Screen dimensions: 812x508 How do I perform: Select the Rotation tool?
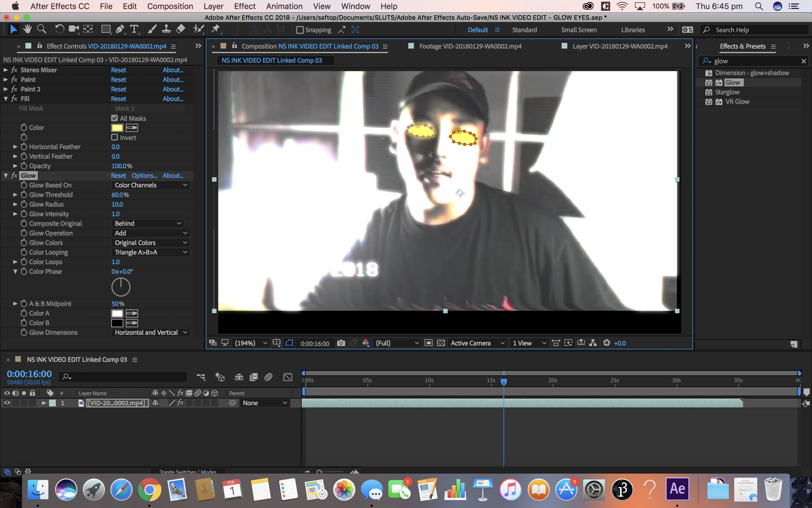tap(59, 30)
